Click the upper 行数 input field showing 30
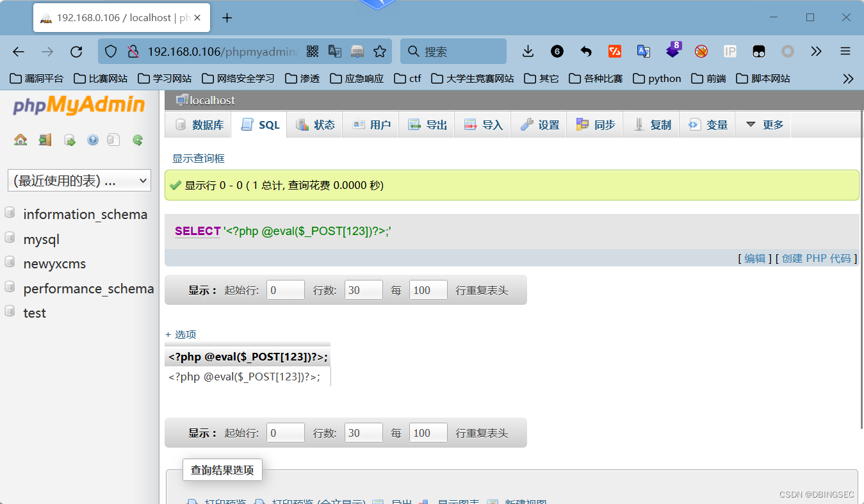864x504 pixels. [364, 290]
